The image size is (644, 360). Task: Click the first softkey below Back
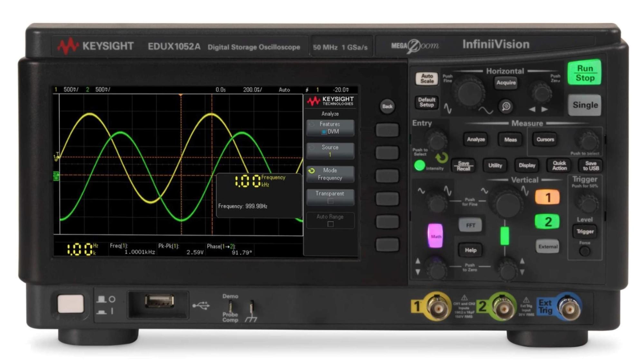387,130
